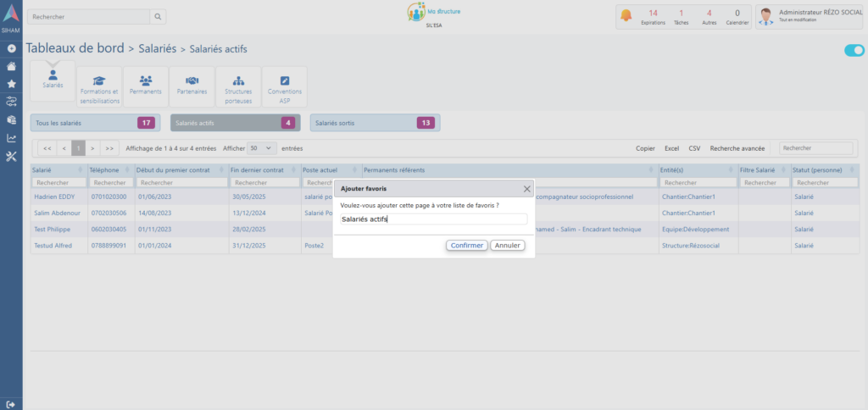Viewport: 868px width, 410px height.
Task: Cancel the Ajouter favoris dialog
Action: point(508,245)
